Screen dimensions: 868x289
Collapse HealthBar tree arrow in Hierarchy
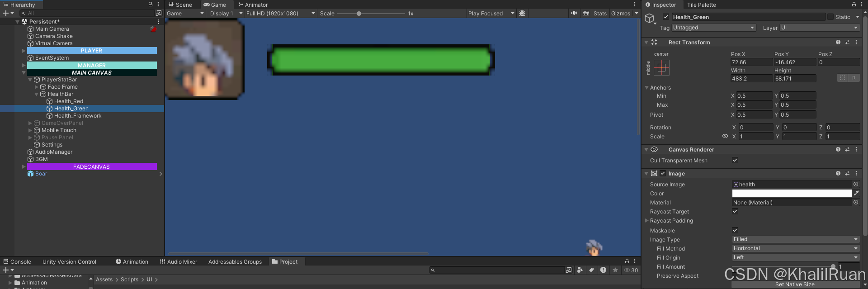(37, 94)
